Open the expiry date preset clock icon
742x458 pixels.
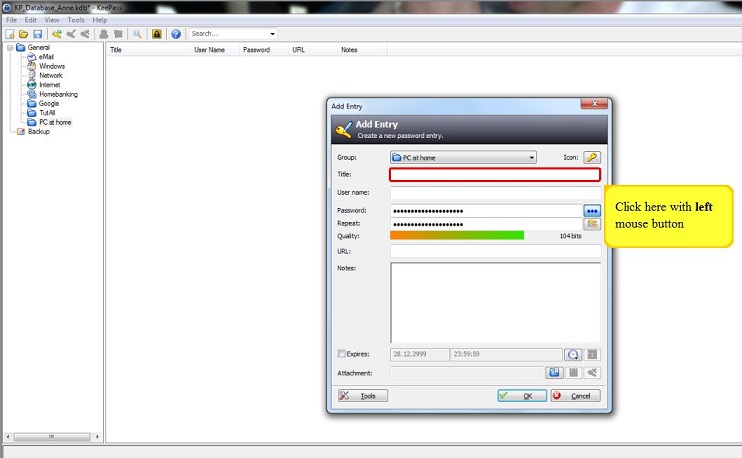pos(573,354)
